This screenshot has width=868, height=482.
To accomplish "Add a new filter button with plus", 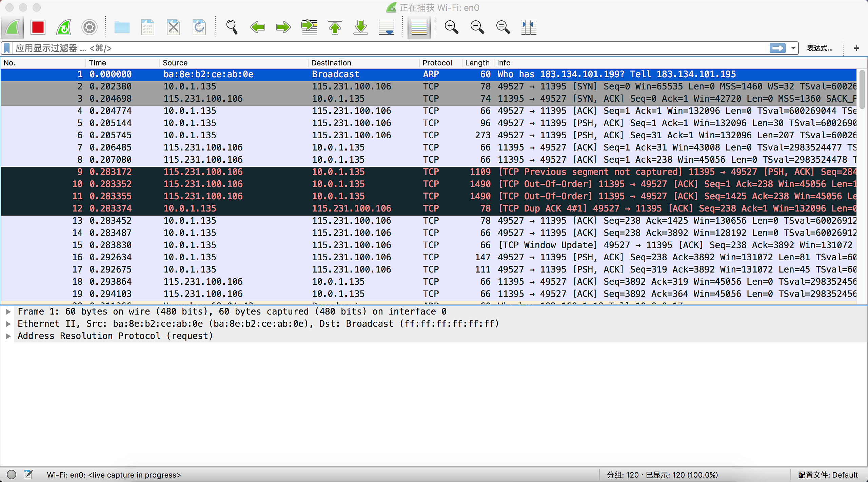I will coord(856,48).
